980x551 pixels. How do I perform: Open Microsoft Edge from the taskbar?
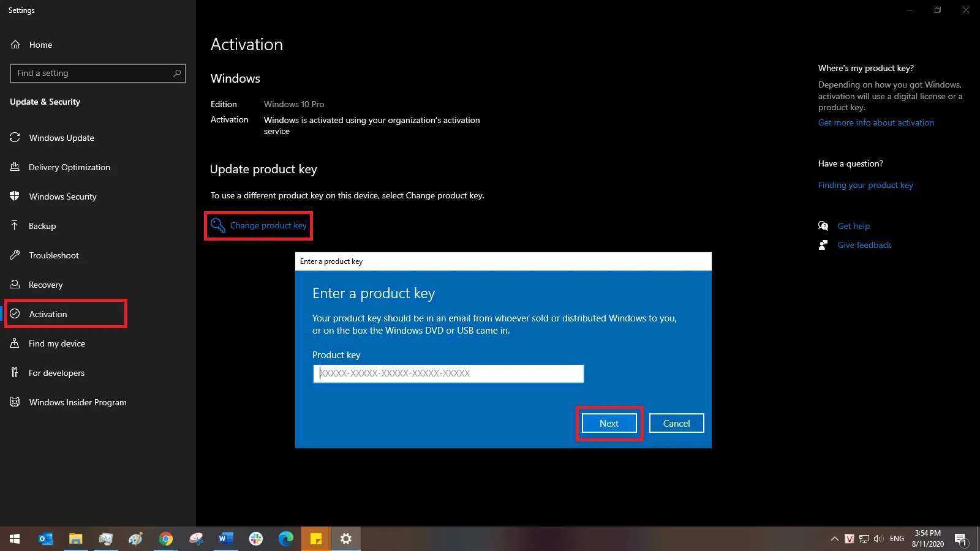click(286, 539)
